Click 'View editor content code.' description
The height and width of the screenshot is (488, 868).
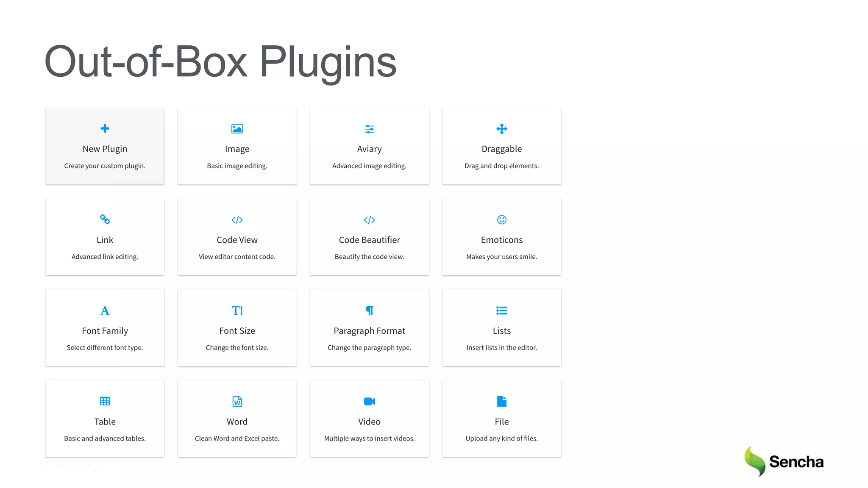[237, 257]
